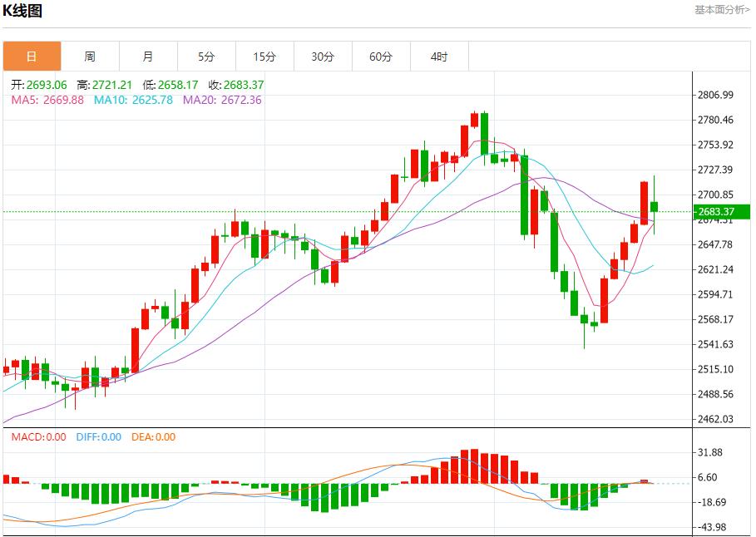Click the latest green candlestick on the far right

655,206
